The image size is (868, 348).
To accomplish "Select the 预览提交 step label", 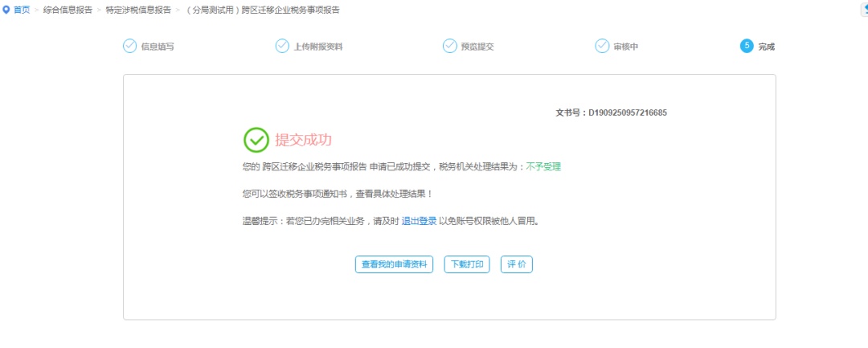I will pos(477,47).
